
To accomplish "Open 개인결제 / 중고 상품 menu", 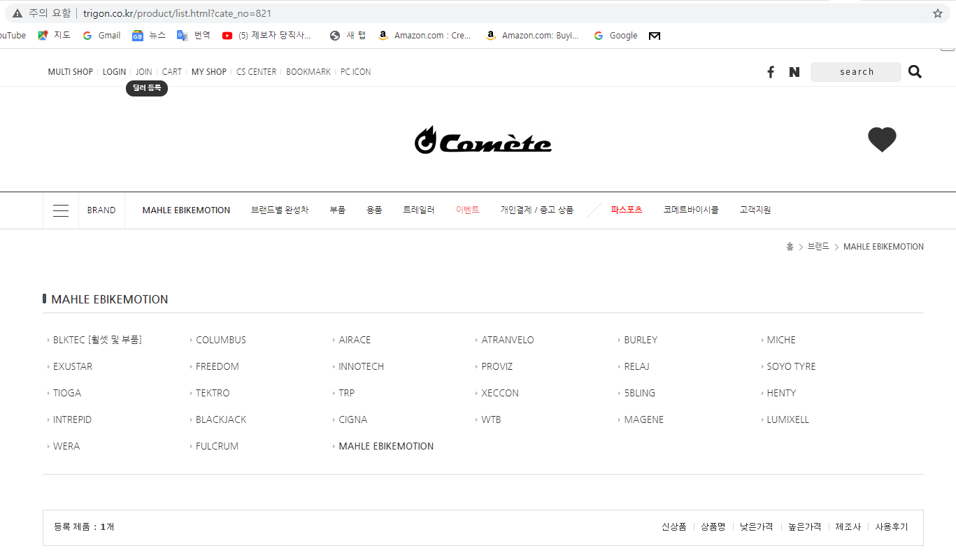I will 536,210.
